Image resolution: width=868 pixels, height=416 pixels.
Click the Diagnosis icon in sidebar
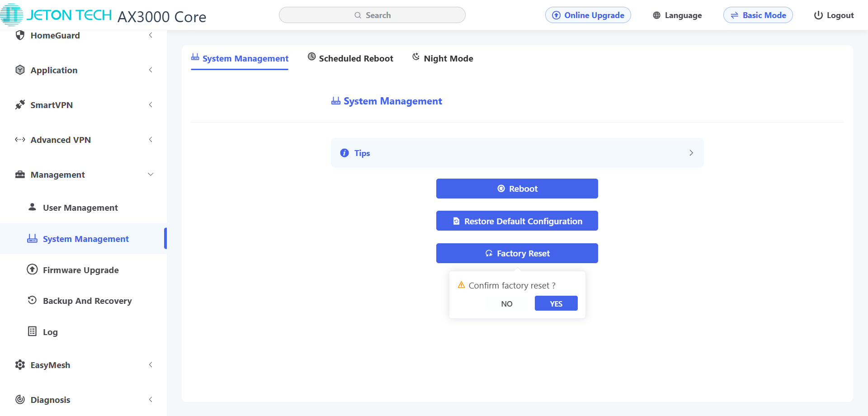[20, 400]
